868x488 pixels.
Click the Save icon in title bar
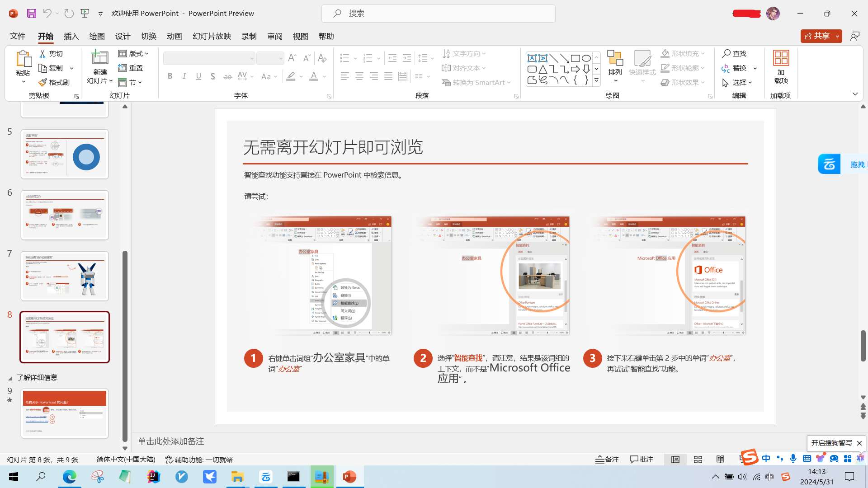tap(31, 14)
